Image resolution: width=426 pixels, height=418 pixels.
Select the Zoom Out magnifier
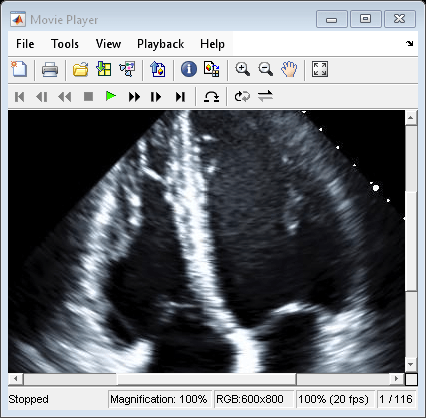pos(265,69)
